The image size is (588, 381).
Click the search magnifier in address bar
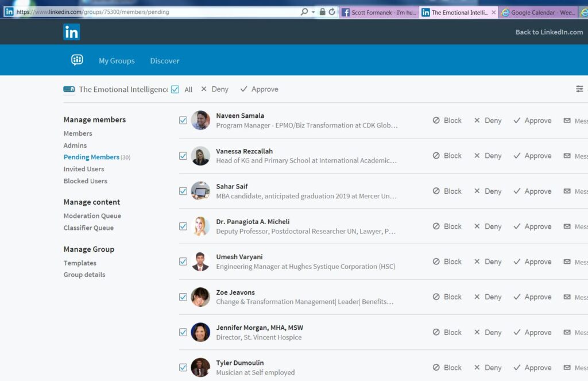304,12
